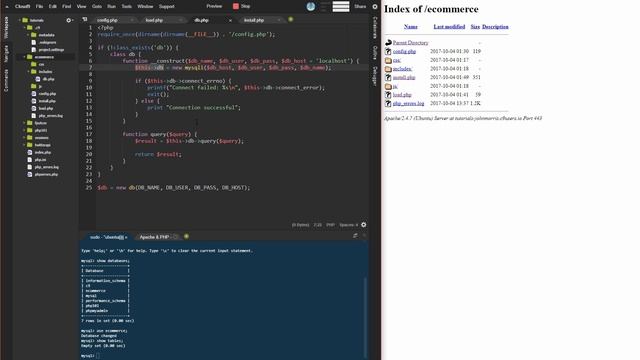Viewport: 640px width, 360px height.
Task: Open the Window menu
Action: pos(145,7)
